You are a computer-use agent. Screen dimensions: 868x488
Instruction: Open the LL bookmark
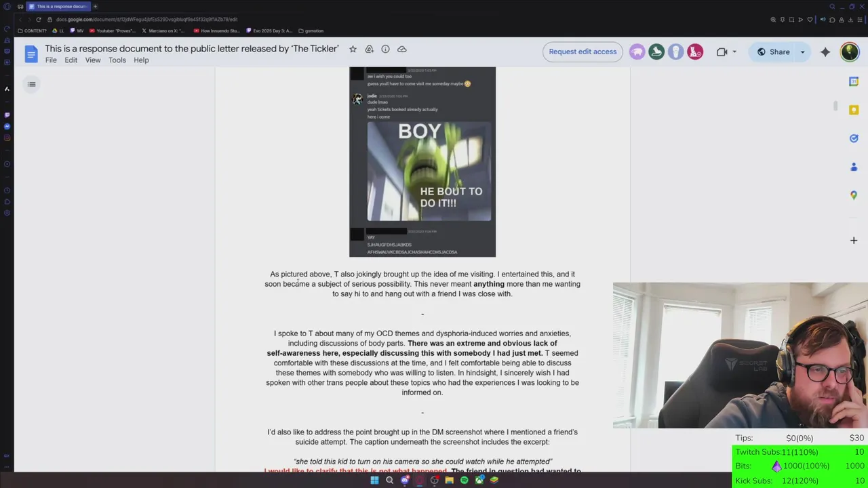coord(58,30)
